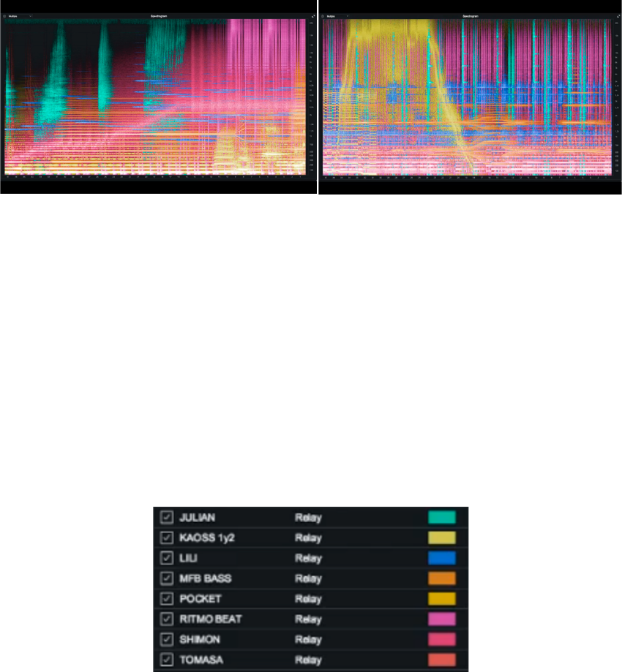Image resolution: width=622 pixels, height=672 pixels.
Task: Click the pink RITMO BEAT color swatch
Action: (x=441, y=619)
